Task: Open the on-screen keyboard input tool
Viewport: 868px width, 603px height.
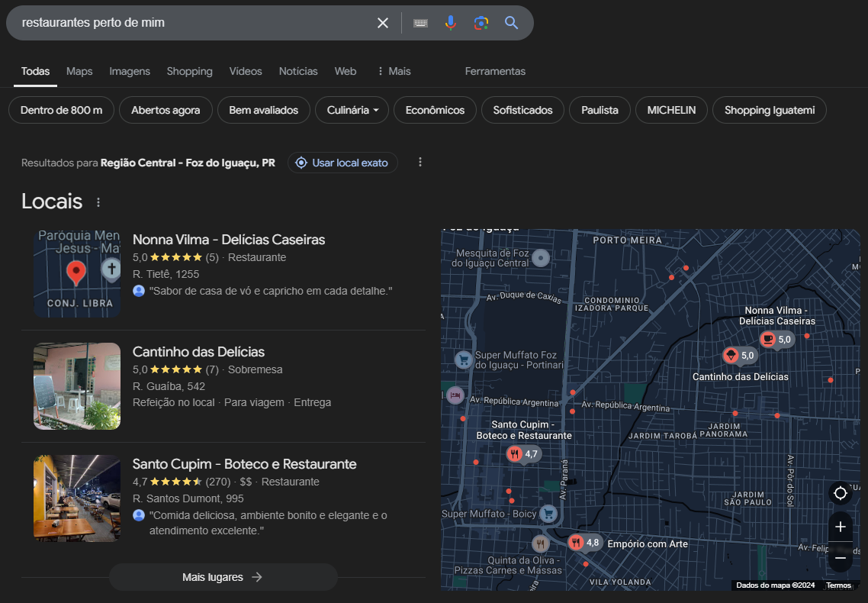Action: point(421,23)
